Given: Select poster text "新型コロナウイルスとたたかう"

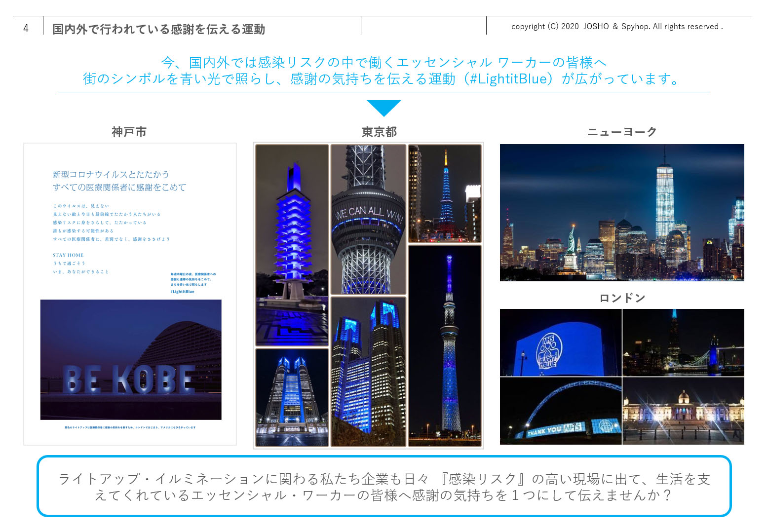Looking at the screenshot, I should tap(111, 174).
